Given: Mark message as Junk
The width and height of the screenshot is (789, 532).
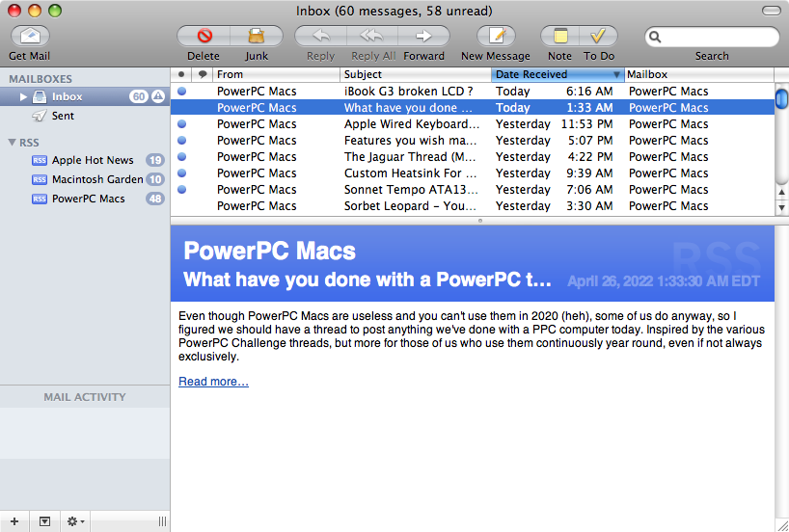Looking at the screenshot, I should pos(257,37).
